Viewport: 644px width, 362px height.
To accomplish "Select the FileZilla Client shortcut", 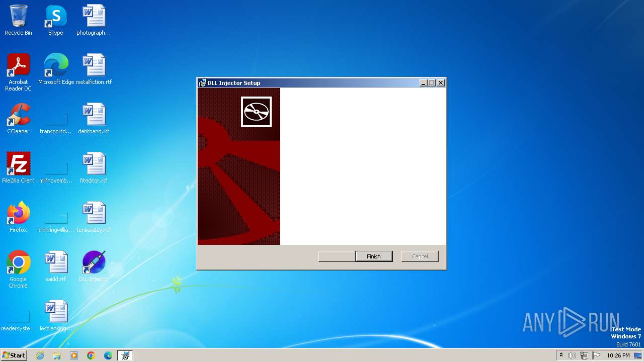I will point(18,168).
